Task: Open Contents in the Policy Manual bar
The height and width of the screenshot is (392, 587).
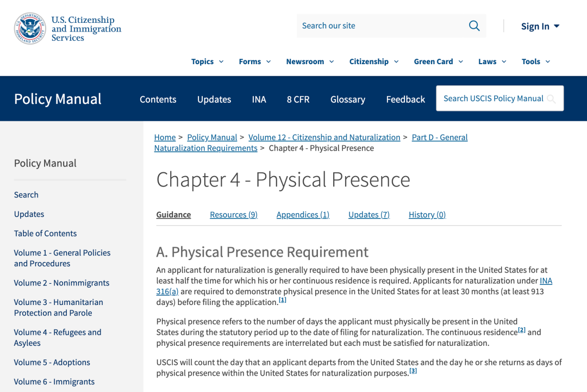Action: [x=158, y=99]
